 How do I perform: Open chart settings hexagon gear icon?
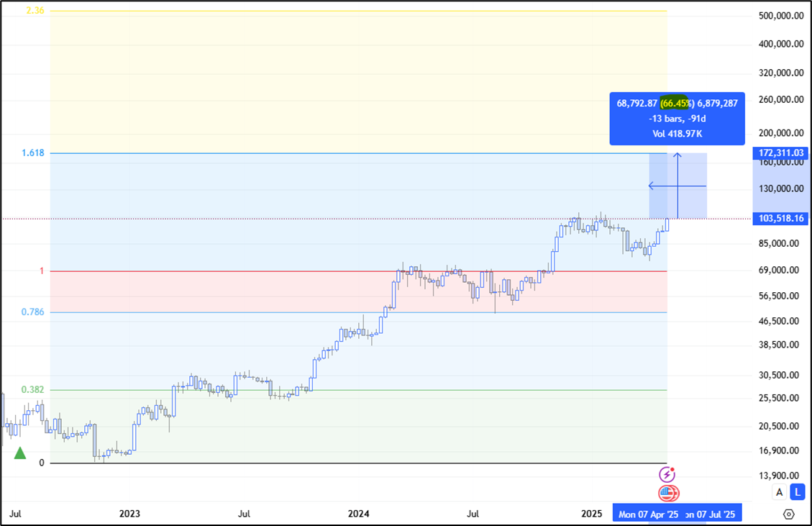(788, 514)
